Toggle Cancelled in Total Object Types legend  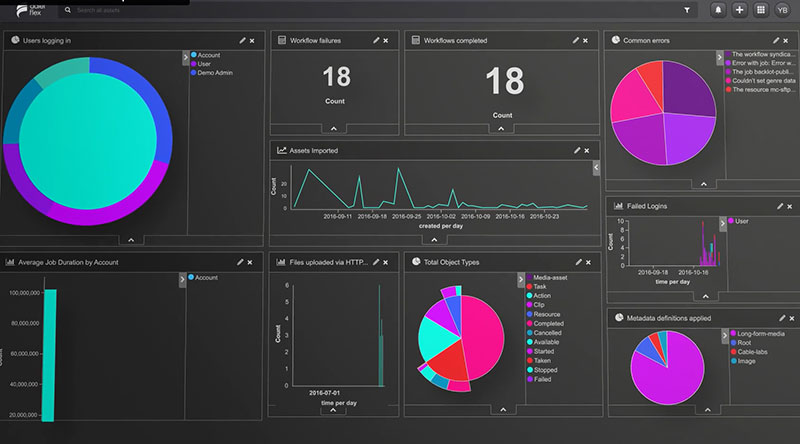point(544,333)
